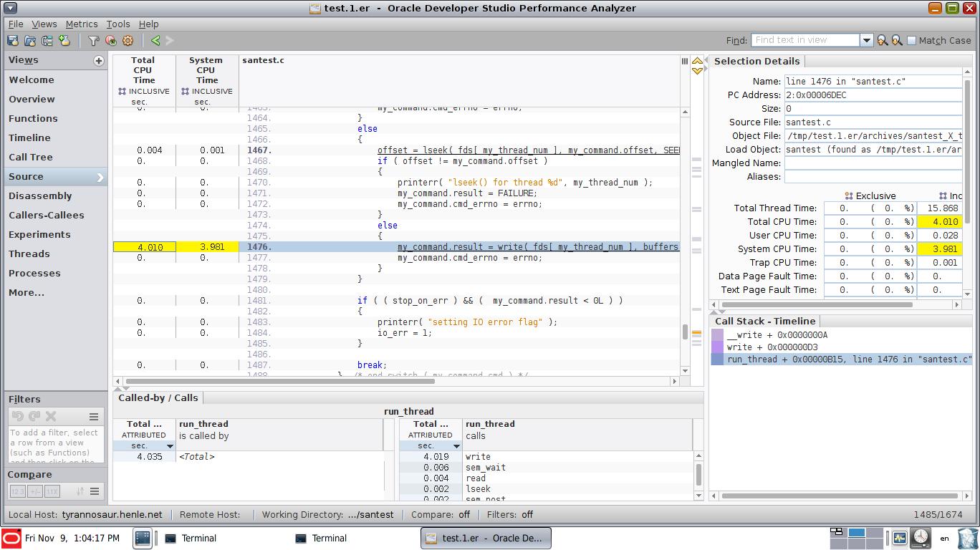
Task: Open the Welcome view
Action: [x=56, y=80]
